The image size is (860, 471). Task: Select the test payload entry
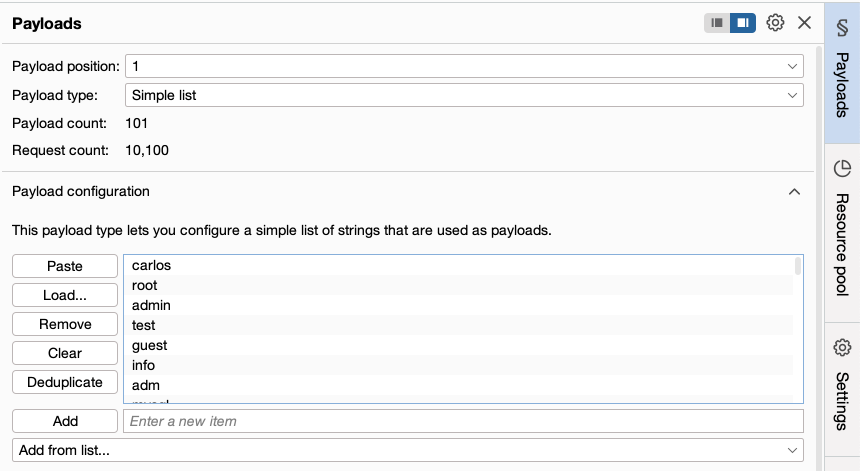pyautogui.click(x=459, y=325)
